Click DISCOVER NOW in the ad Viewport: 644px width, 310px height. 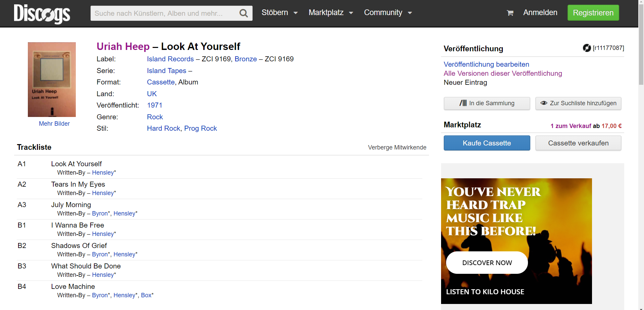pos(487,263)
